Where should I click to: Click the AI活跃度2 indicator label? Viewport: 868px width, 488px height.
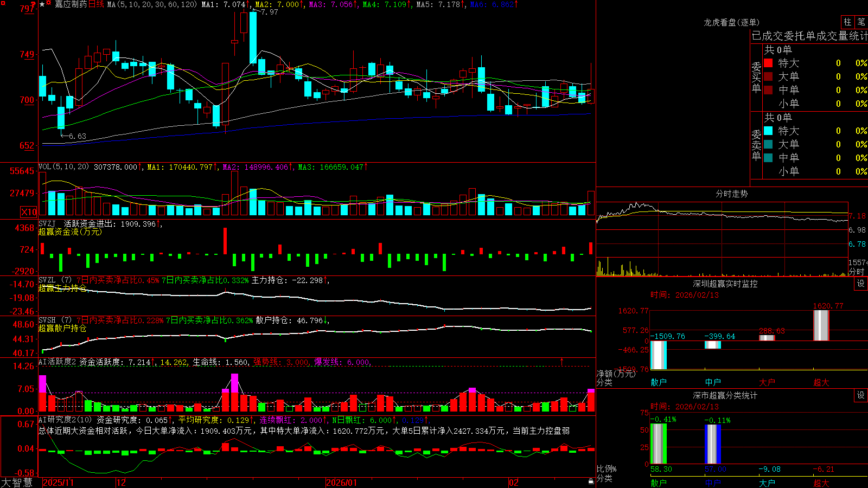click(58, 362)
